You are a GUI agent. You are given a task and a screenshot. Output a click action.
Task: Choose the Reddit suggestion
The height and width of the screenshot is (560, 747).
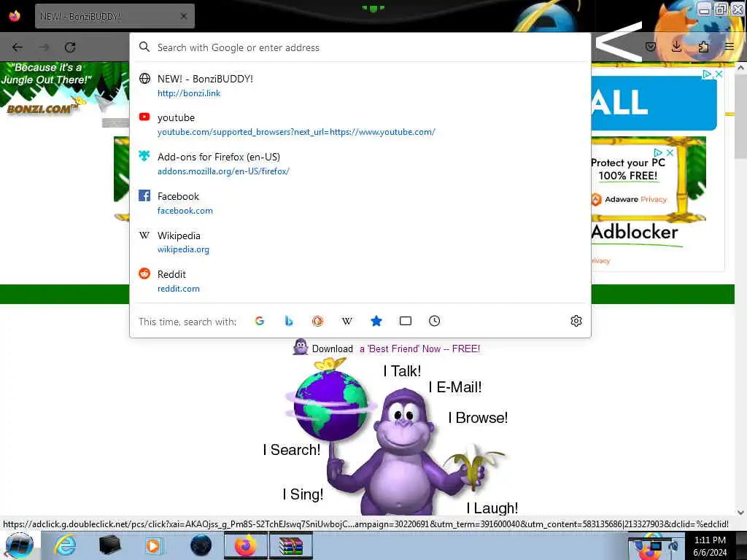(360, 281)
